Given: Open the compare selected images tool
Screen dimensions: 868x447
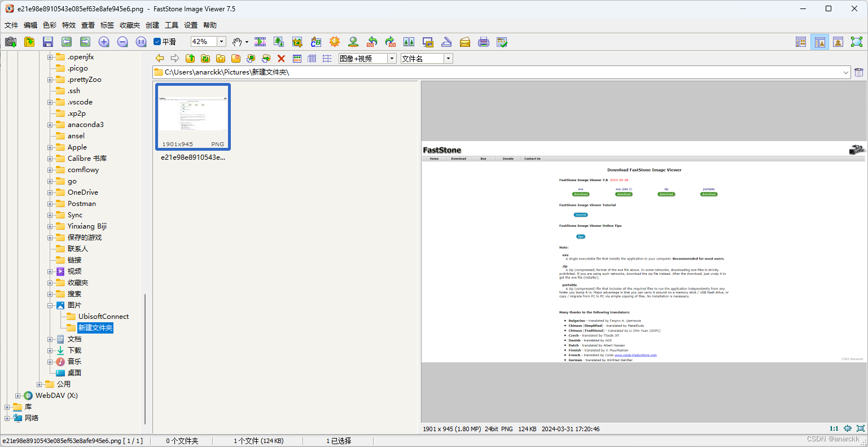Looking at the screenshot, I should [409, 42].
